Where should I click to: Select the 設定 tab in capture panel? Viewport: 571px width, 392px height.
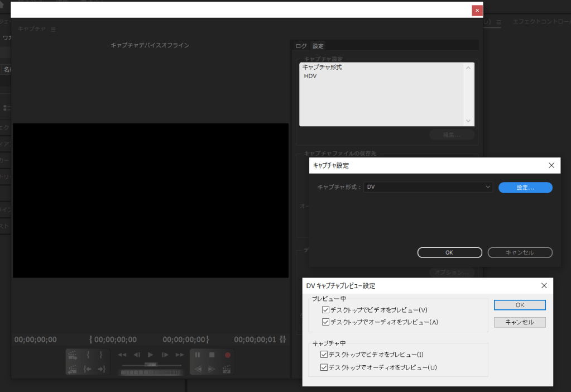(x=318, y=46)
